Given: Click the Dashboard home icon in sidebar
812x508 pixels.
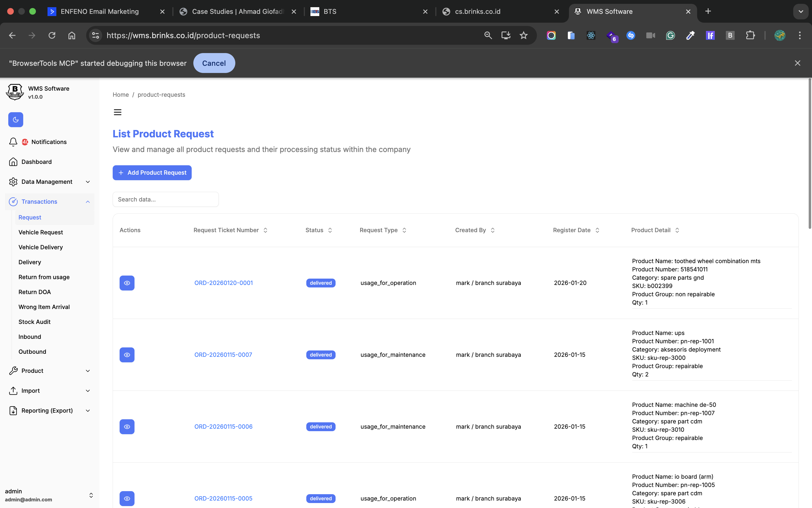Looking at the screenshot, I should click(x=13, y=162).
